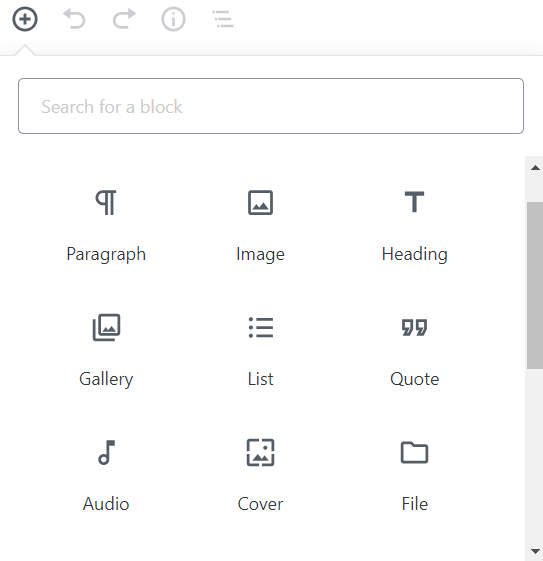Screen dimensions: 543x561
Task: Insert the List block icon
Action: pyautogui.click(x=261, y=327)
